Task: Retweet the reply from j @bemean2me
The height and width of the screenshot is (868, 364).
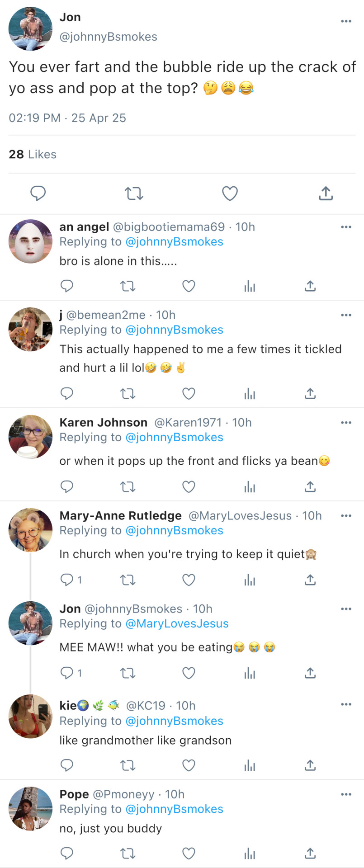Action: pyautogui.click(x=128, y=394)
